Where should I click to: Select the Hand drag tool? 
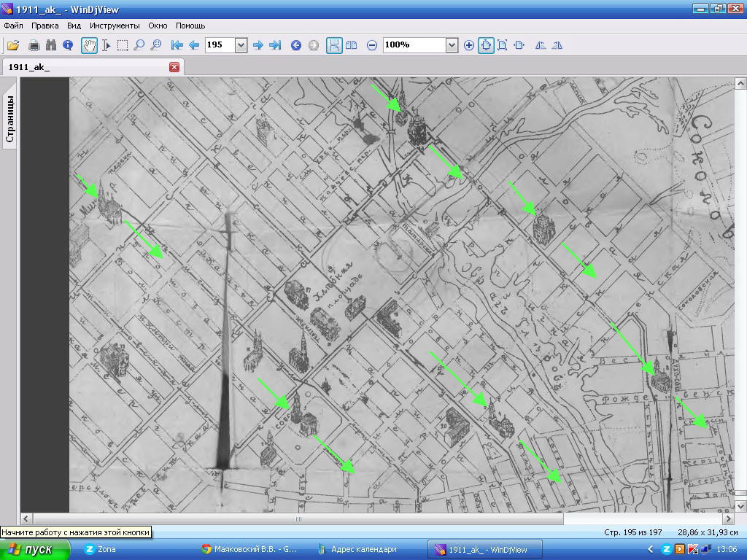89,45
